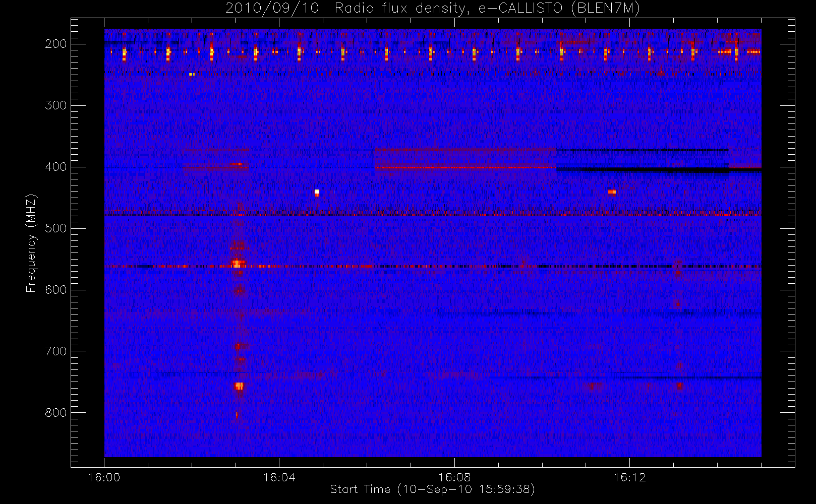Click the plot title "2010/09/10 Radio flux density, e-CALLISTO (BLEN7M)"
This screenshot has width=816, height=504.
point(433,9)
